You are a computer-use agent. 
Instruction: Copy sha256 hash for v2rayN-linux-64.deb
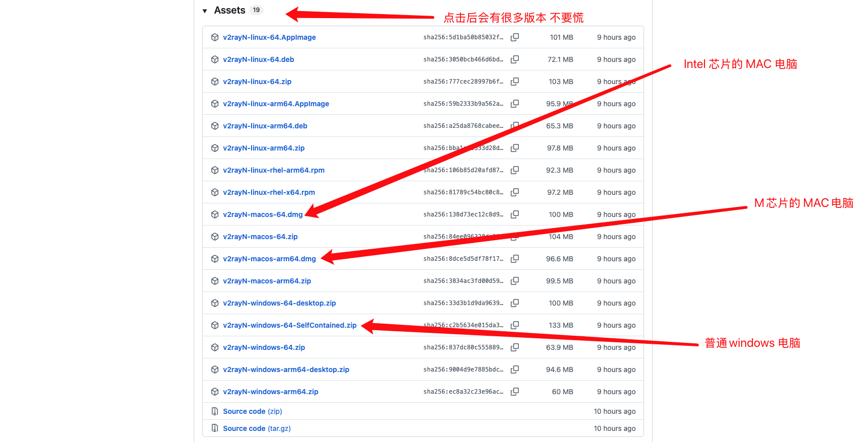[515, 59]
